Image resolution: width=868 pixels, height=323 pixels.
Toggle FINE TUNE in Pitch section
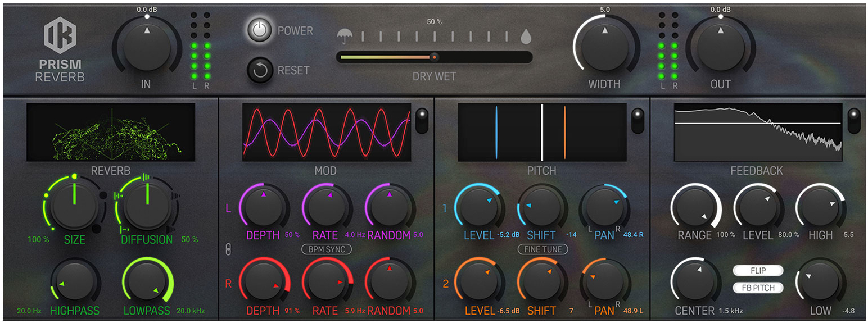(542, 249)
